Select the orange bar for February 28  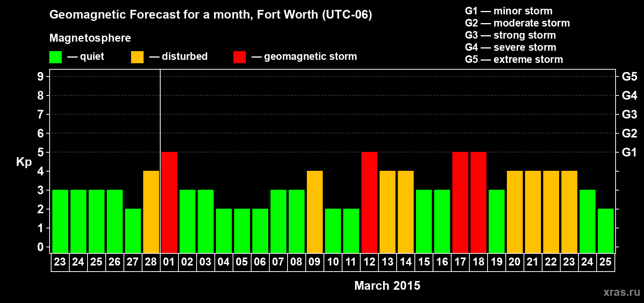(x=151, y=212)
